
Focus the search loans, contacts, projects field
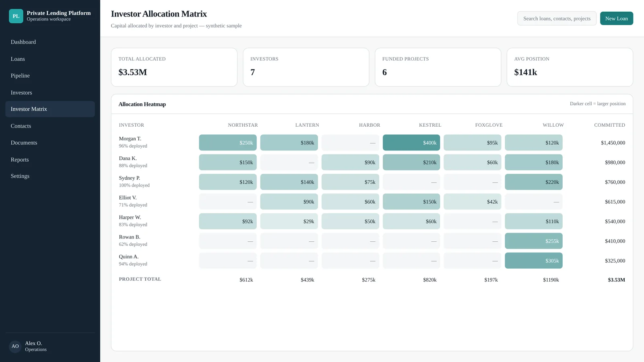pyautogui.click(x=557, y=19)
